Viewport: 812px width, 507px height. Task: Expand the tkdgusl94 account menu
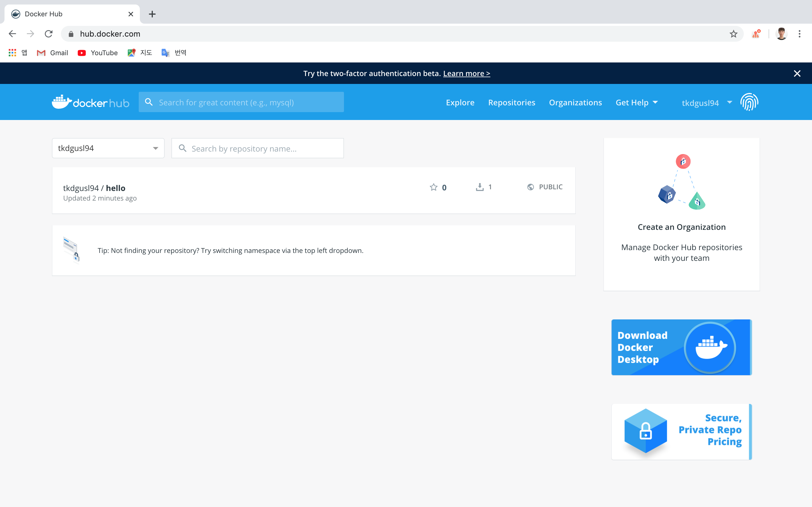pyautogui.click(x=706, y=103)
